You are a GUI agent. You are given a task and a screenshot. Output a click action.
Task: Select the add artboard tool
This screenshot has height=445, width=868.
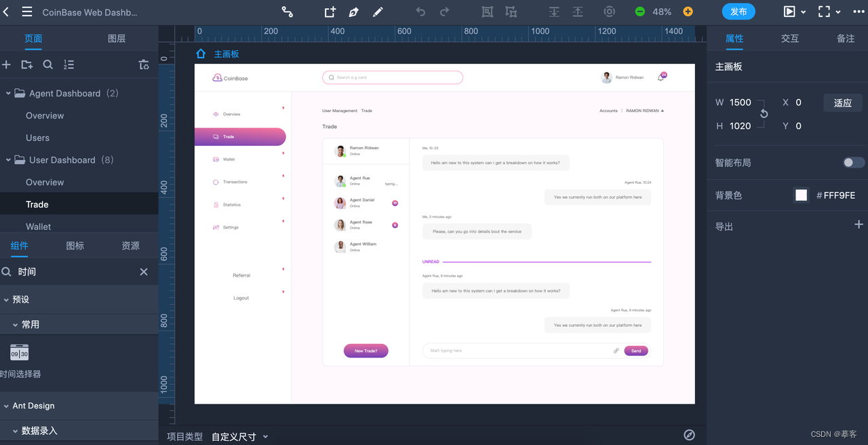pyautogui.click(x=330, y=12)
